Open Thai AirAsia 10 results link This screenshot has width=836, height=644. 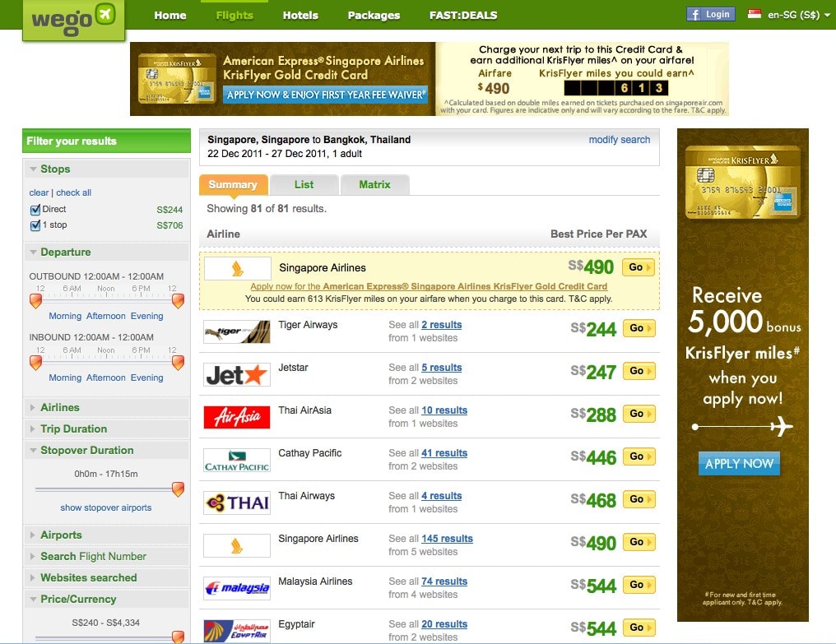[444, 410]
